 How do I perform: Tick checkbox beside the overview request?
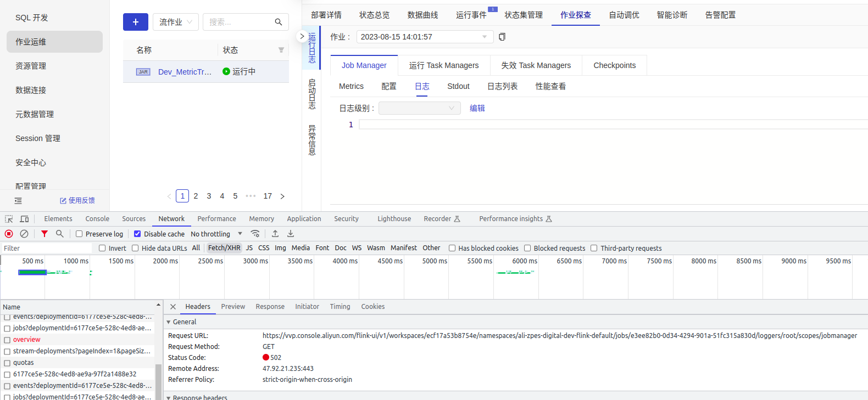coord(7,340)
